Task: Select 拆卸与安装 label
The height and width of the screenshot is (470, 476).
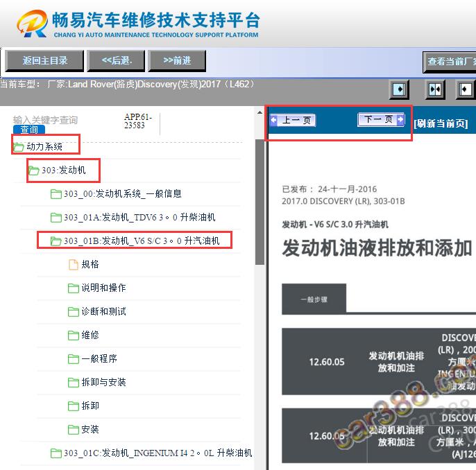Action: (x=103, y=383)
